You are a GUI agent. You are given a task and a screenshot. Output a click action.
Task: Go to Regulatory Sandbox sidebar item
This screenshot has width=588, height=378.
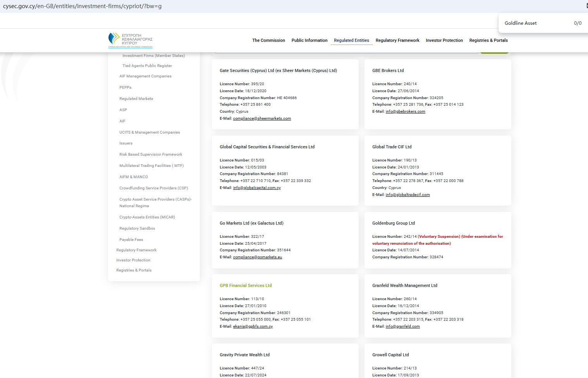[137, 229]
